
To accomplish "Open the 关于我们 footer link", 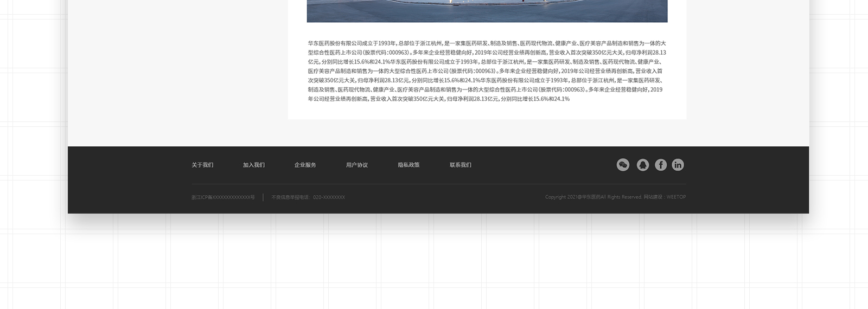I will tap(202, 165).
